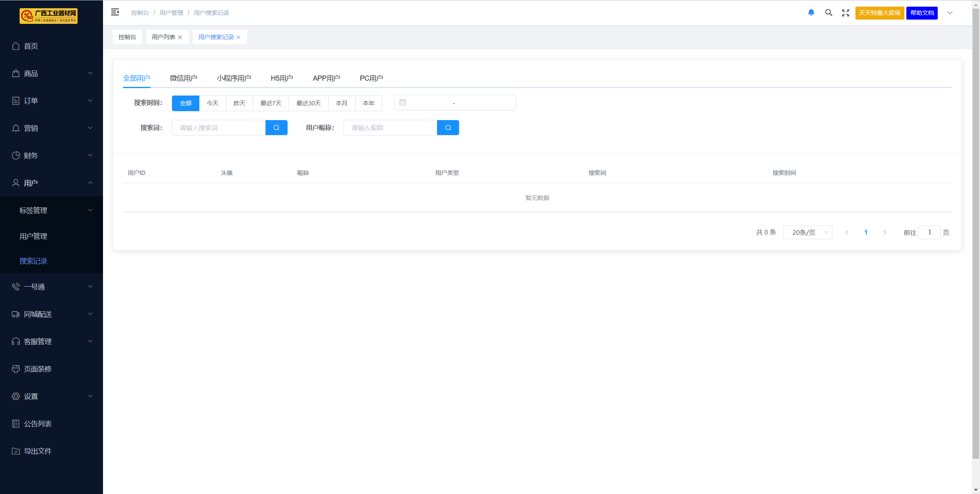Viewport: 980px width, 494px height.
Task: Open the header search magnifier icon
Action: coord(828,13)
